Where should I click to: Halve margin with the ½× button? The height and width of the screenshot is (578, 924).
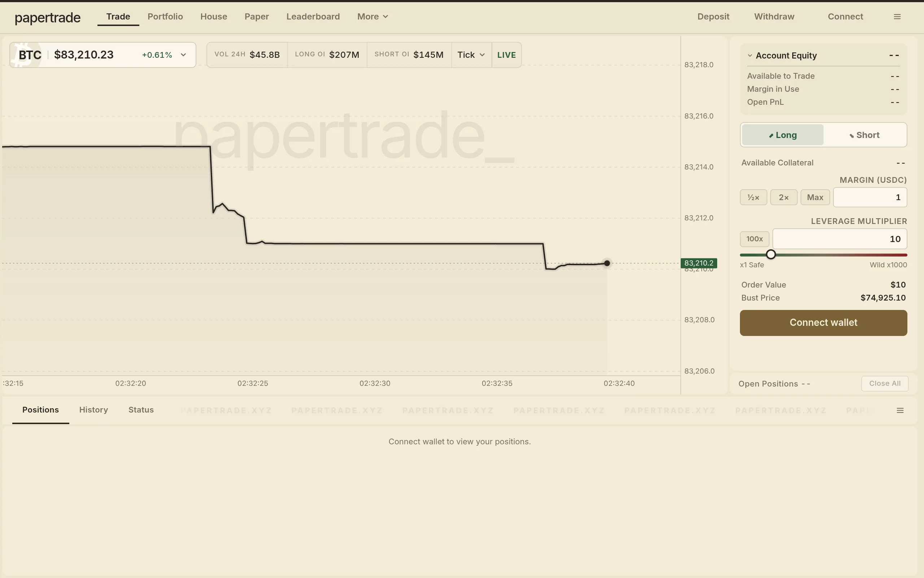tap(753, 197)
